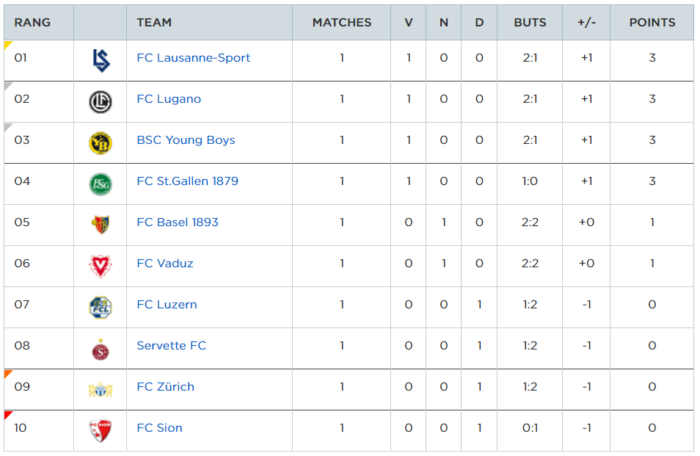Click the FC Lausanne-Sport club logo
700x456 pixels.
point(101,60)
